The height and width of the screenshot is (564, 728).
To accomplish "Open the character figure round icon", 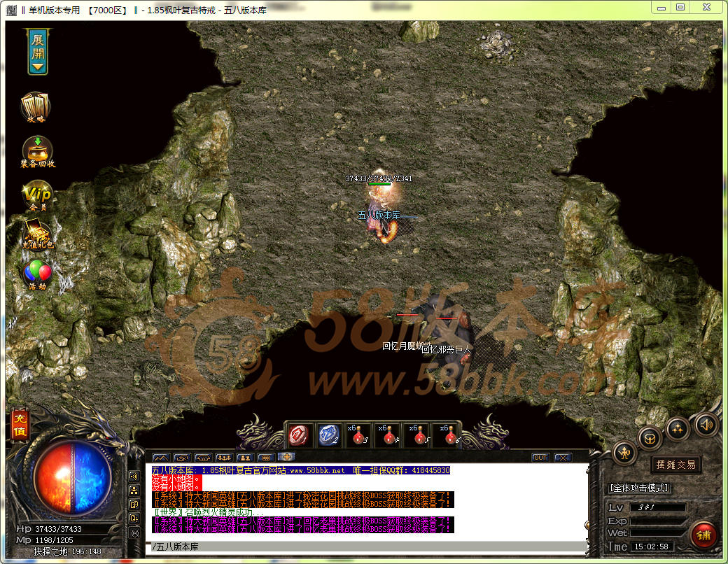I will tap(624, 453).
